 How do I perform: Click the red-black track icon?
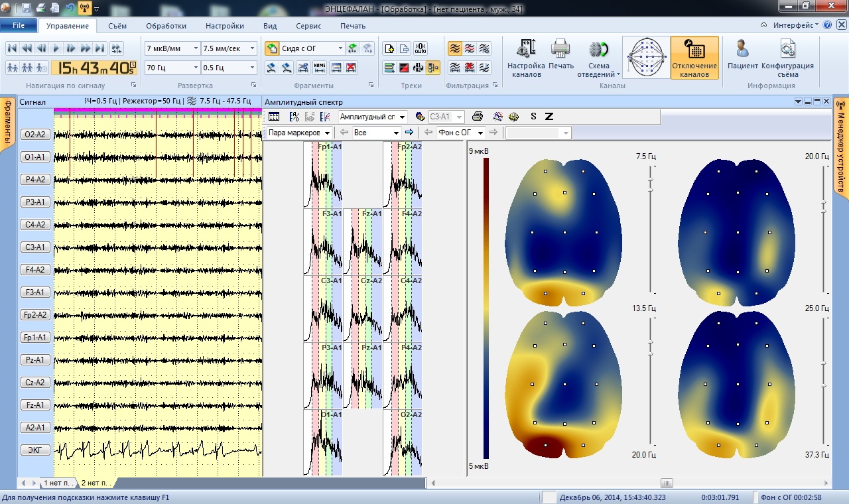(x=404, y=68)
